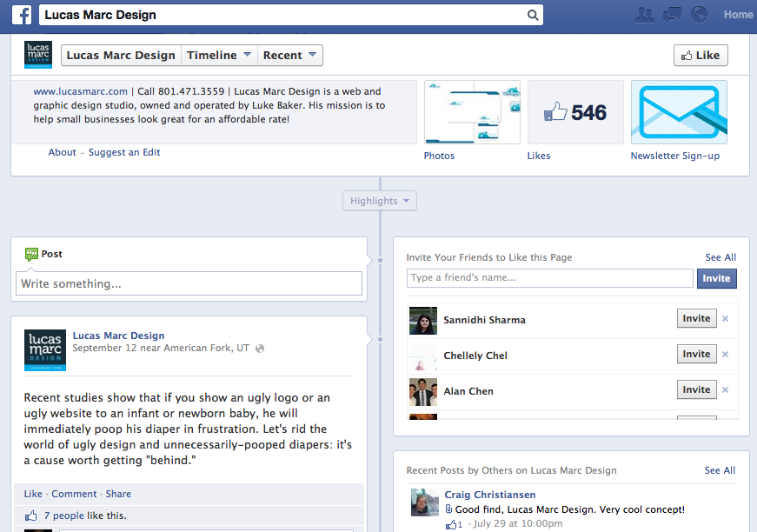Viewport: 757px width, 532px height.
Task: Click Lucas Marc Design avatar on post
Action: coord(45,350)
